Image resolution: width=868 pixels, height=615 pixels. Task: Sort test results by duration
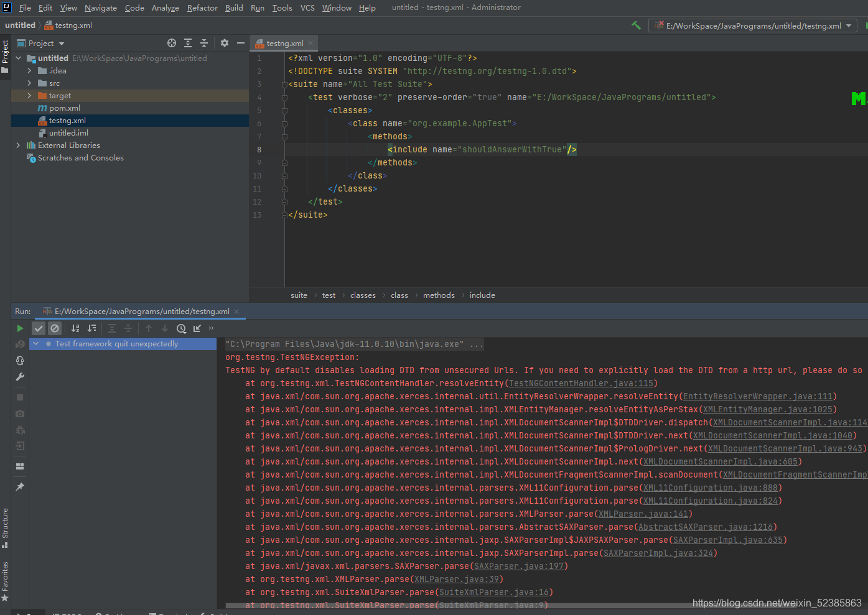click(91, 328)
